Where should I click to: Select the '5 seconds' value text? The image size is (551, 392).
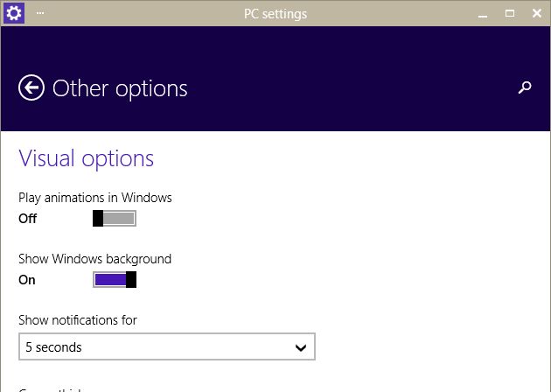click(x=53, y=347)
